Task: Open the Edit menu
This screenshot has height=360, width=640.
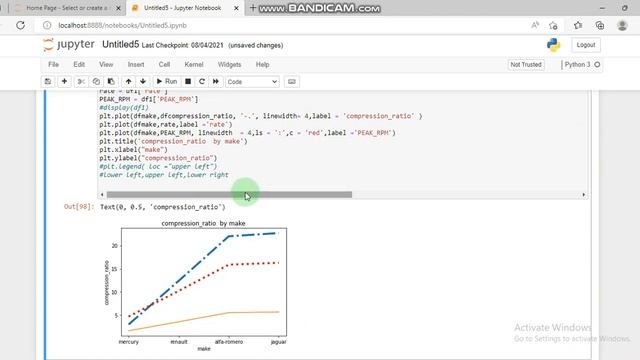Action: click(x=79, y=64)
